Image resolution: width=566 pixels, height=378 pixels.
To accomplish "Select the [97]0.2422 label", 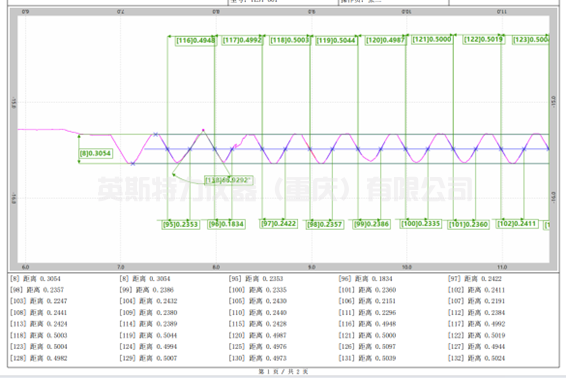I will [x=279, y=223].
